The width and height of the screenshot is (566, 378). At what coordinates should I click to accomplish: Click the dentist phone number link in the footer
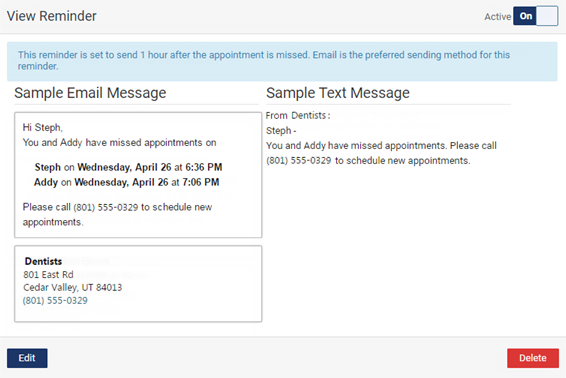55,300
